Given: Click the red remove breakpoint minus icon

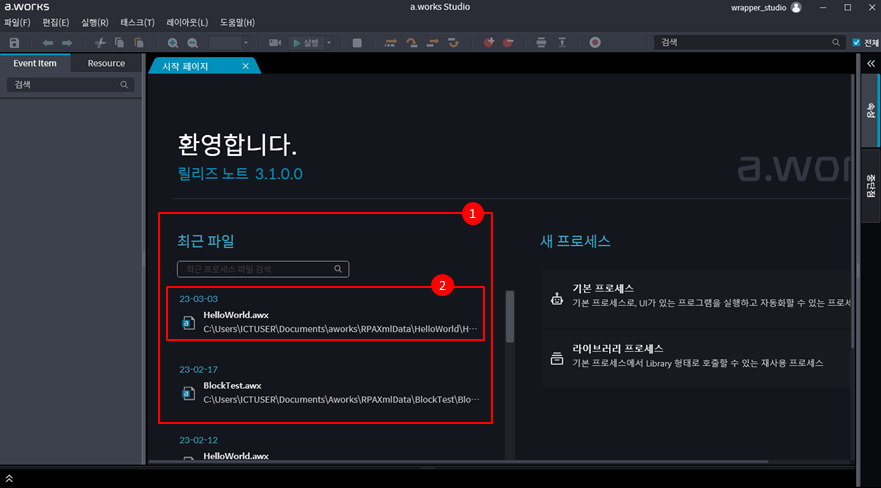Looking at the screenshot, I should tap(508, 43).
